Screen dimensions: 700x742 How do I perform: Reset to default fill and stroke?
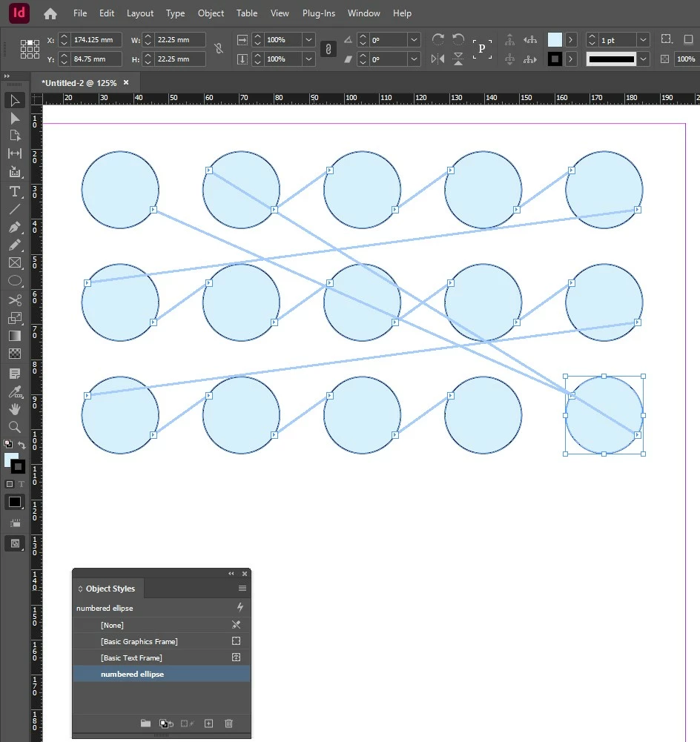click(x=8, y=444)
